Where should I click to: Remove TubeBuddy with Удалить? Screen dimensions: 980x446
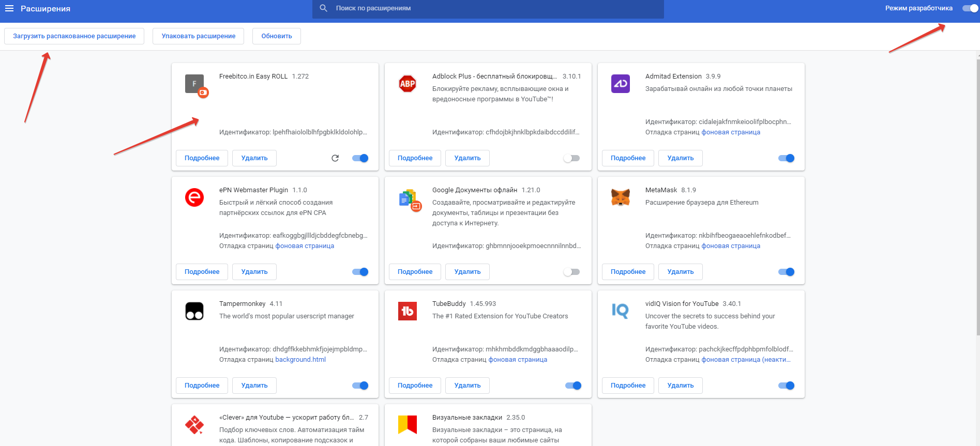pyautogui.click(x=468, y=386)
